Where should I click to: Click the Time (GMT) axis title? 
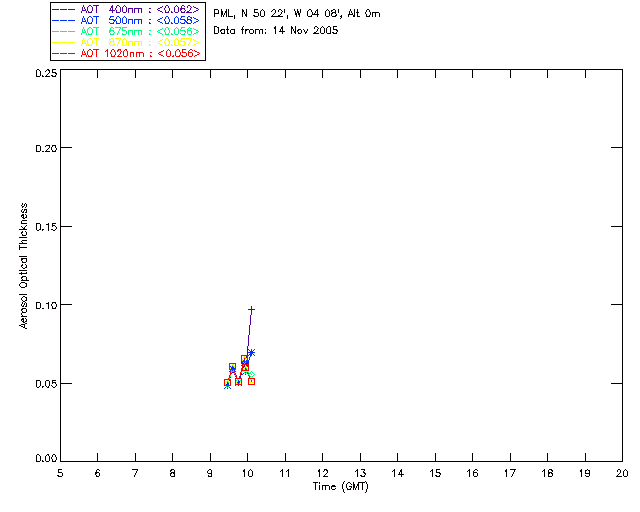[x=340, y=487]
